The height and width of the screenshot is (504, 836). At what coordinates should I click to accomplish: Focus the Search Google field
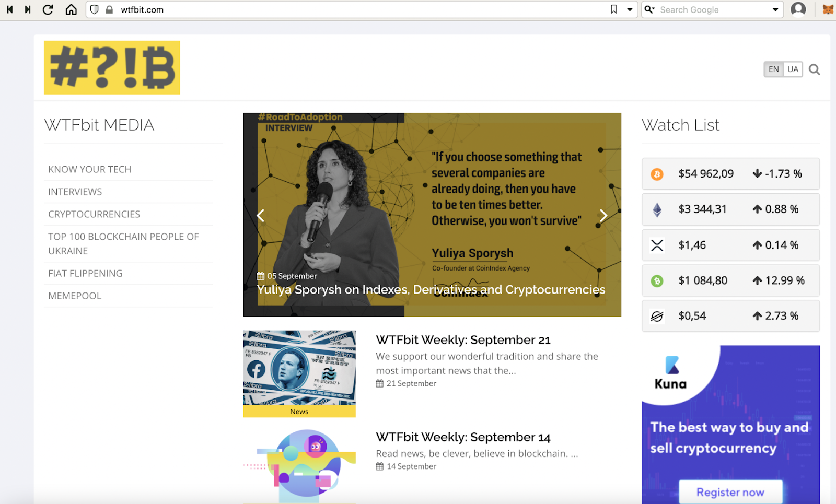(713, 10)
